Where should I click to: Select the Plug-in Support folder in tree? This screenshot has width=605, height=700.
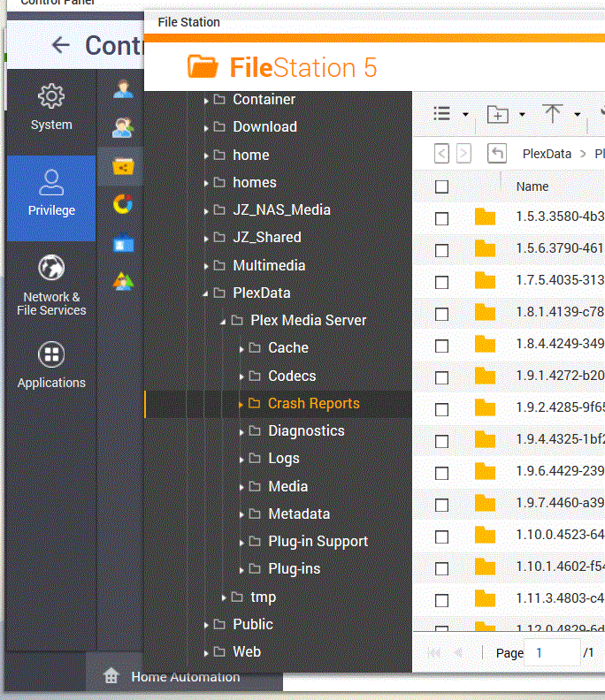(318, 542)
